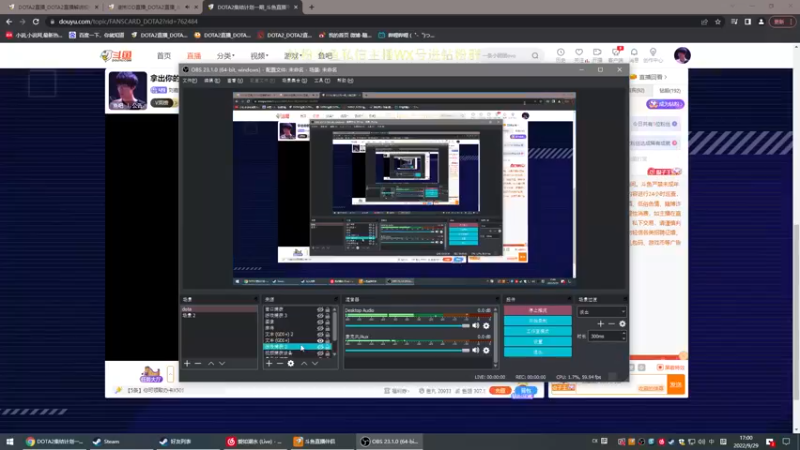800x450 pixels.
Task: Expand 游戏 dropdown in Douyu navigation
Action: (x=293, y=56)
